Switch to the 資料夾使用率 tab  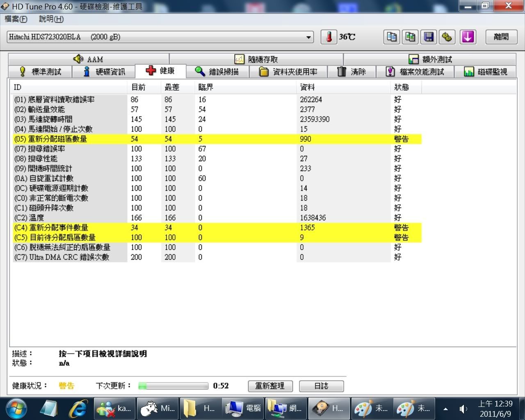click(288, 72)
